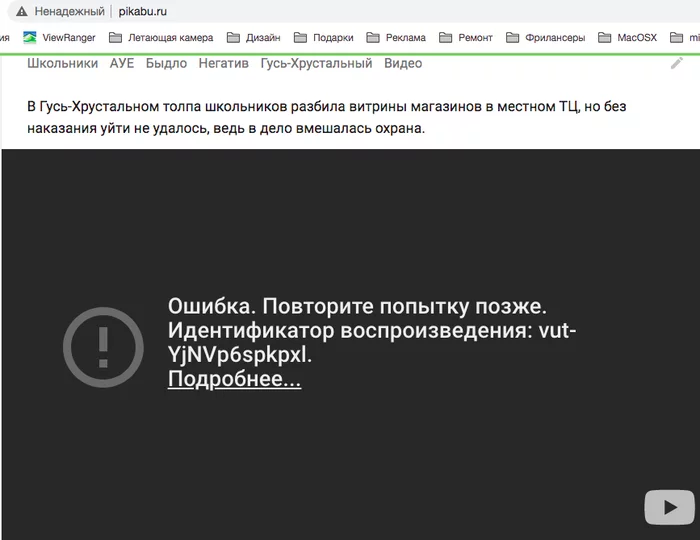The image size is (700, 540).
Task: Click the YouTube logo in the player
Action: coord(669,507)
